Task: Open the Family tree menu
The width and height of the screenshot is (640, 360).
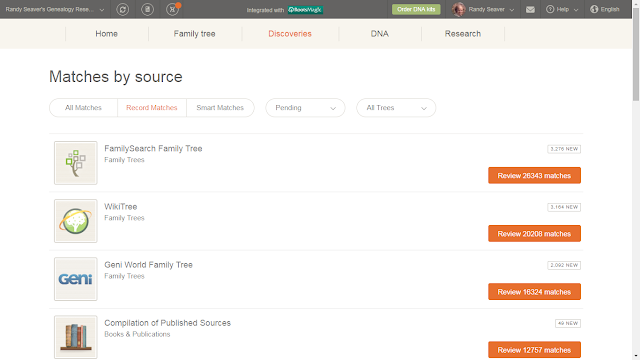Action: click(194, 34)
